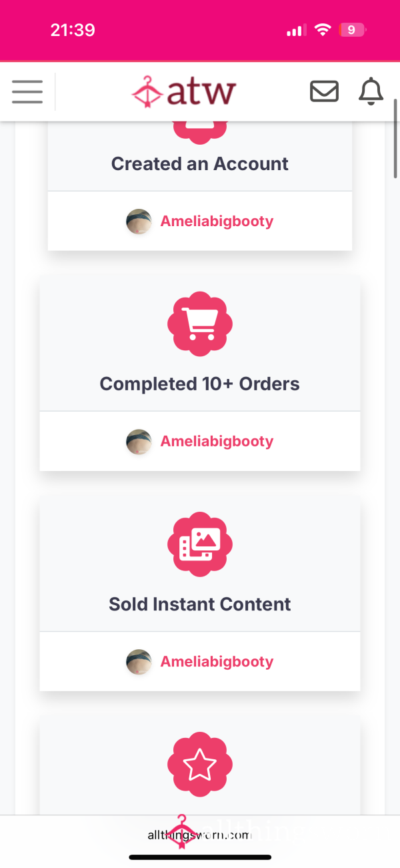400x868 pixels.
Task: Select the Completed 10+ Orders heading
Action: tap(200, 384)
